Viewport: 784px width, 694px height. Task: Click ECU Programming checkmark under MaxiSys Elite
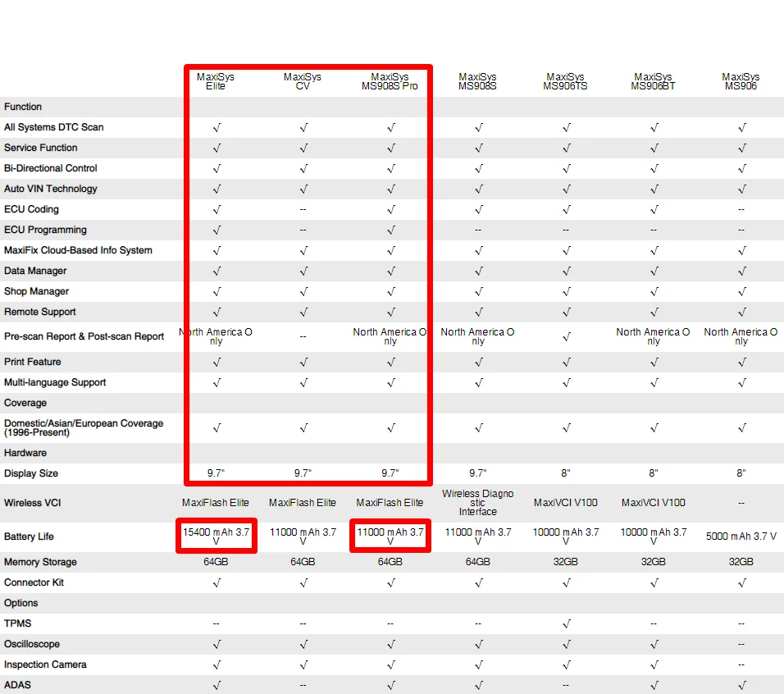pyautogui.click(x=217, y=230)
